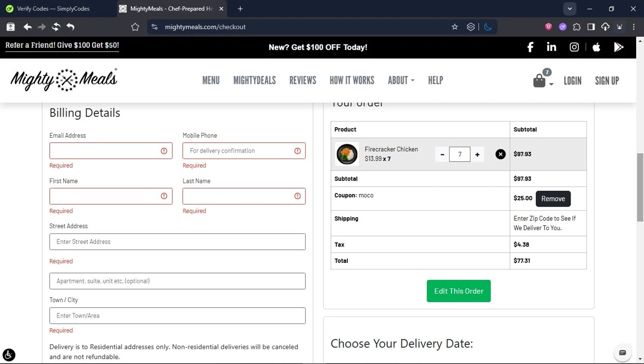Click the quantity box showing 7
This screenshot has height=364, width=644.
point(459,154)
